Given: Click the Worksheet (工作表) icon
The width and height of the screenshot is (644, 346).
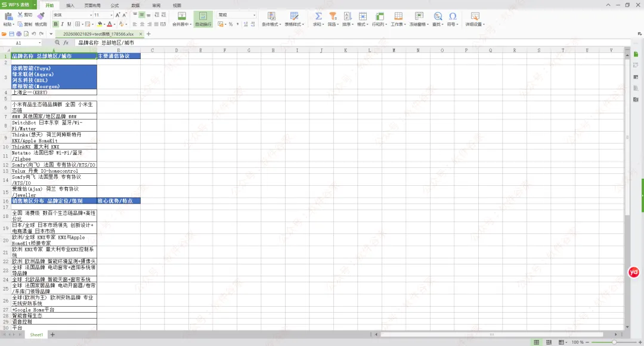Looking at the screenshot, I should point(398,16).
